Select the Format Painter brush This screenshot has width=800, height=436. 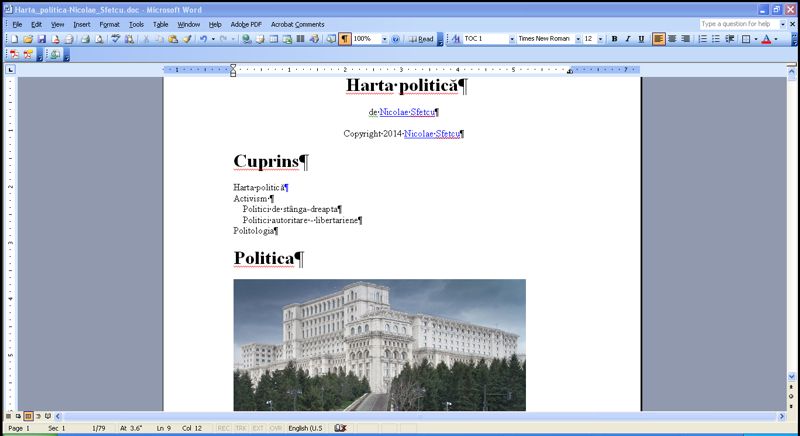(187, 39)
